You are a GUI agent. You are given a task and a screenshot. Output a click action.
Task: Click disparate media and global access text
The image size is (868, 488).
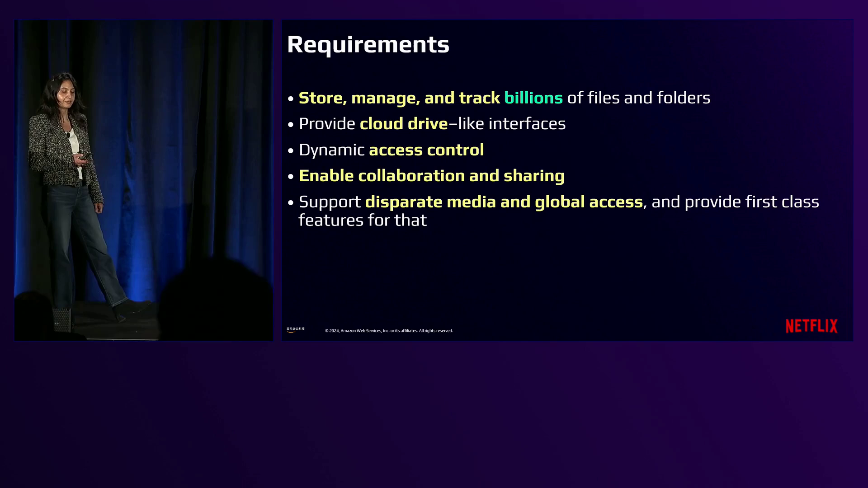pyautogui.click(x=503, y=202)
